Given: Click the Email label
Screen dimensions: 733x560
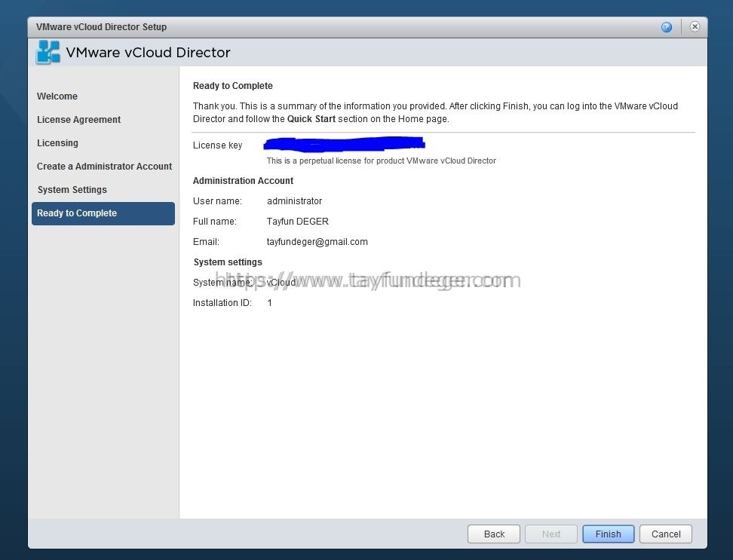Looking at the screenshot, I should [x=206, y=242].
